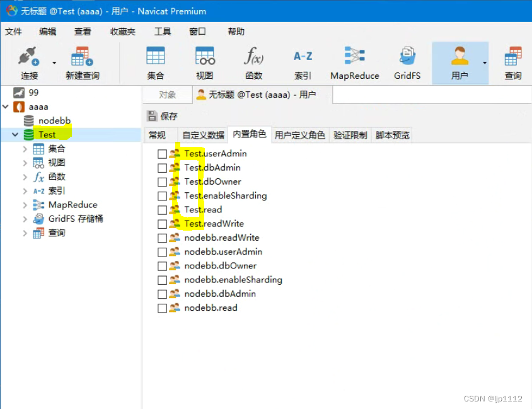Expand the MapReduce tree node
Viewport: 532px width, 409px height.
point(25,205)
